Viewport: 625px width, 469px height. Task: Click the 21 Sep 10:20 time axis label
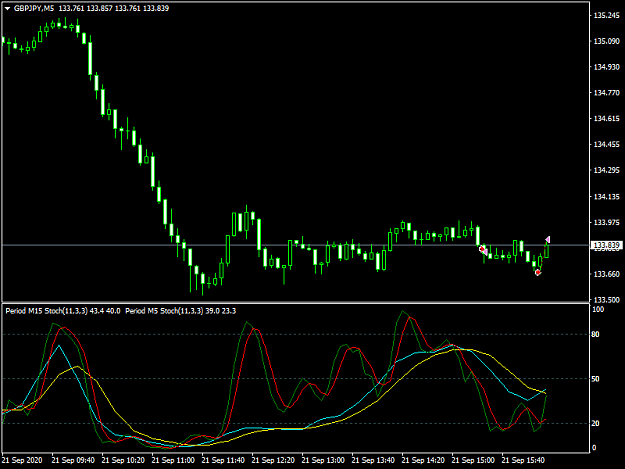pyautogui.click(x=123, y=460)
